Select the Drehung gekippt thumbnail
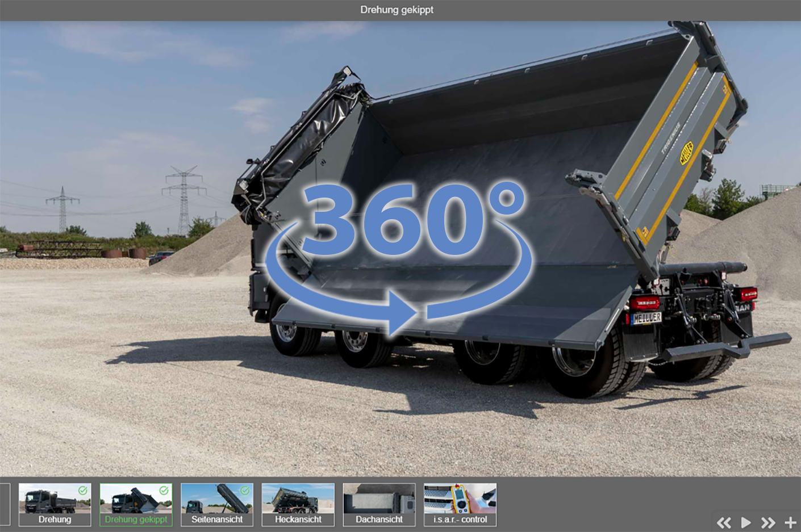This screenshot has width=801, height=532. point(136,505)
